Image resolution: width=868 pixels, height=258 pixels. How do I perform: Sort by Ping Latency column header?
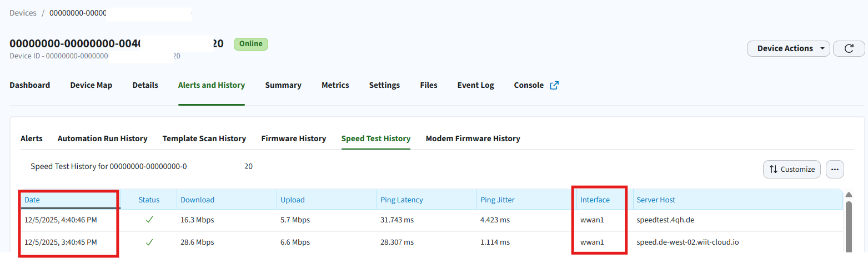pos(402,200)
